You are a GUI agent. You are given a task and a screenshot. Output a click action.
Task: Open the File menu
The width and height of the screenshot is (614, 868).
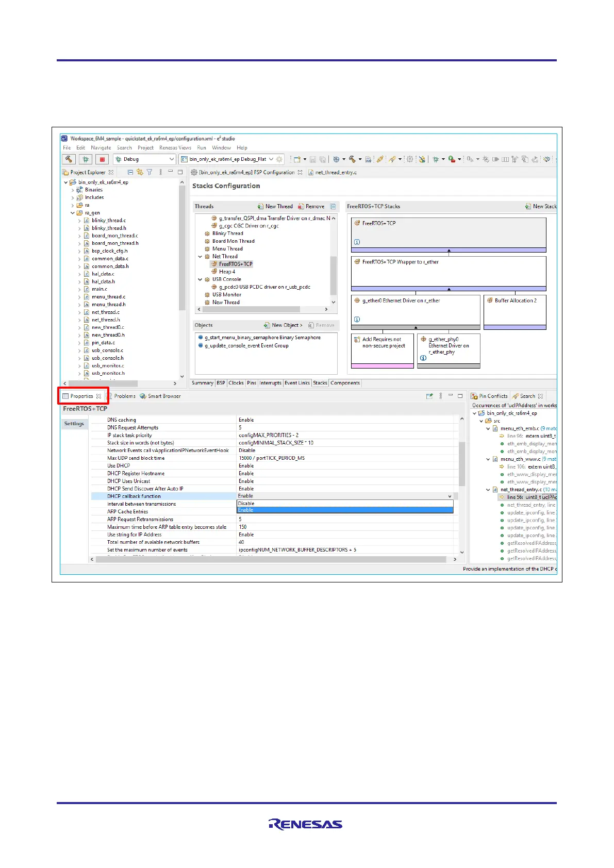coord(67,148)
